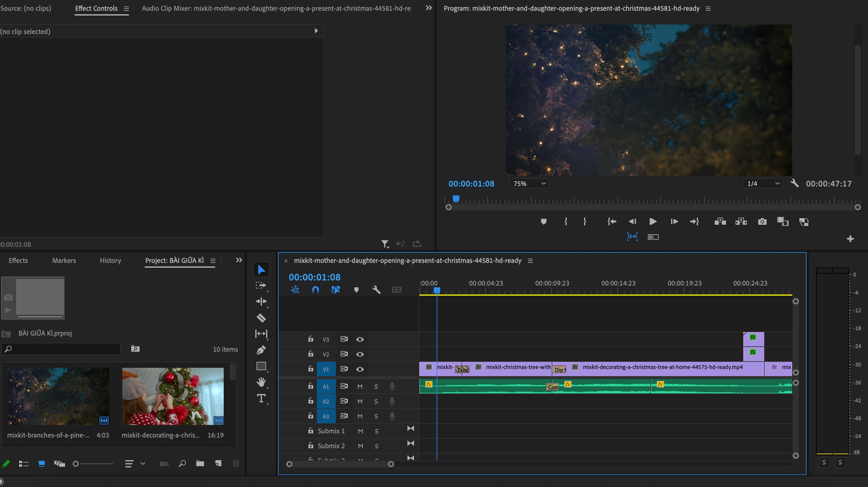Open the 1/4 playback resolution dropdown
The width and height of the screenshot is (868, 487).
(x=763, y=184)
